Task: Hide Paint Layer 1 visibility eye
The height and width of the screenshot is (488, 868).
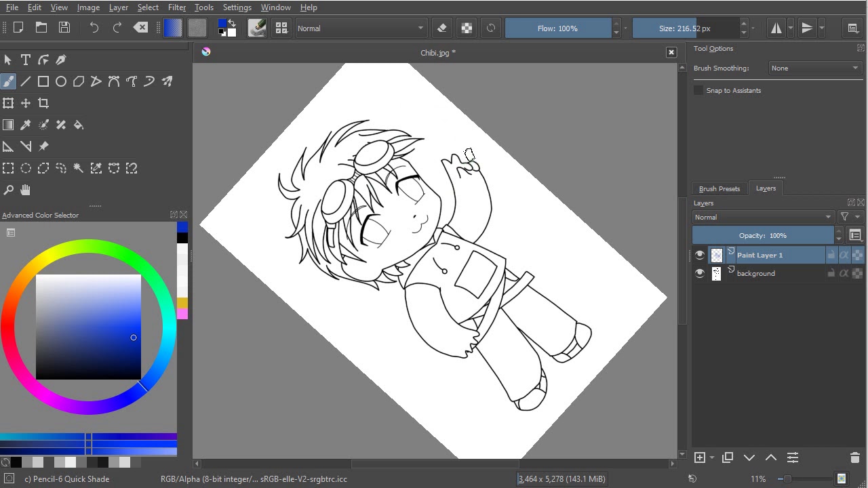Action: tap(700, 255)
